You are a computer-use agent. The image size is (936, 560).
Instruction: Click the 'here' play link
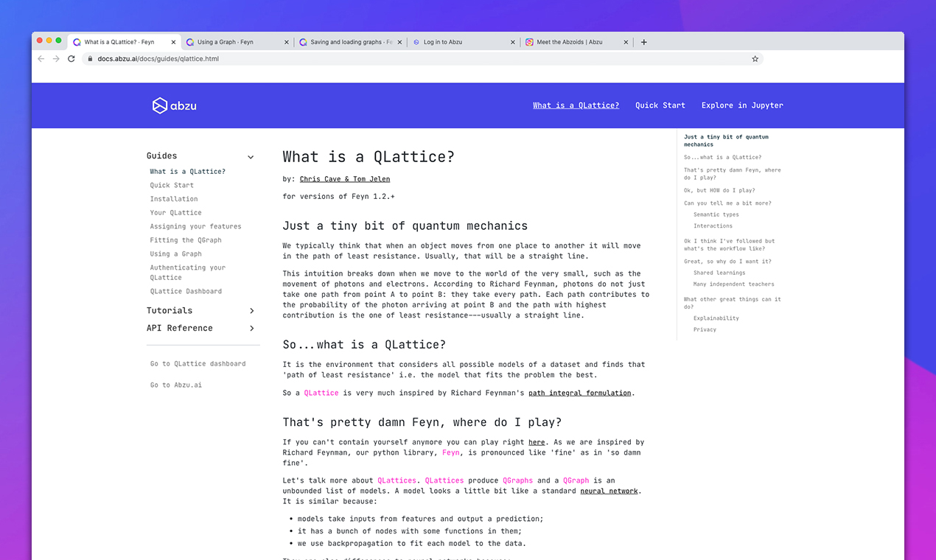pos(537,443)
